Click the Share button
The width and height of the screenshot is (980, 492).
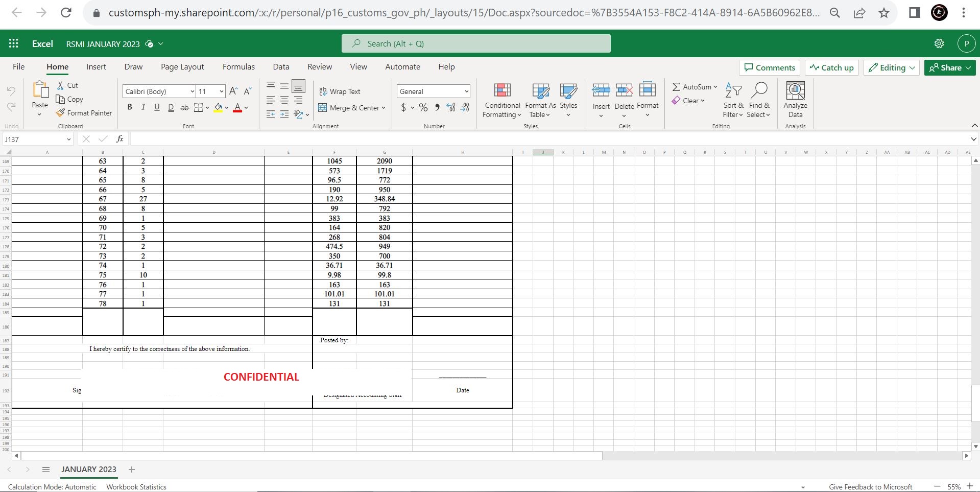pos(950,67)
